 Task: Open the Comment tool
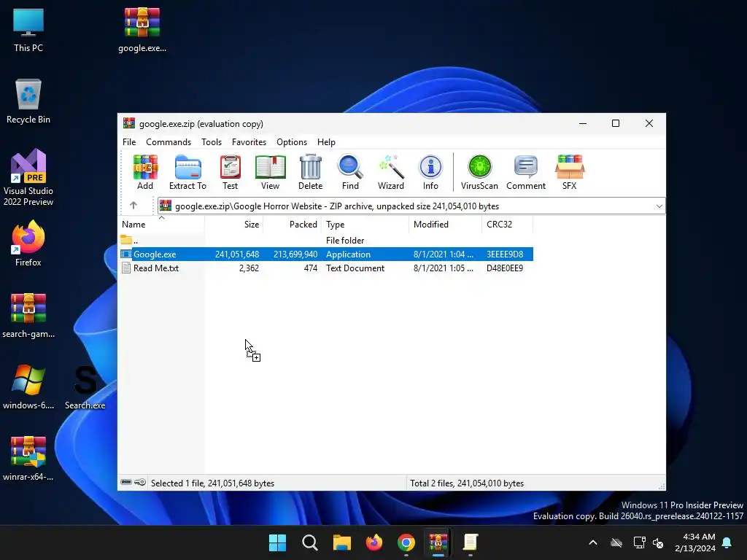[x=526, y=172]
